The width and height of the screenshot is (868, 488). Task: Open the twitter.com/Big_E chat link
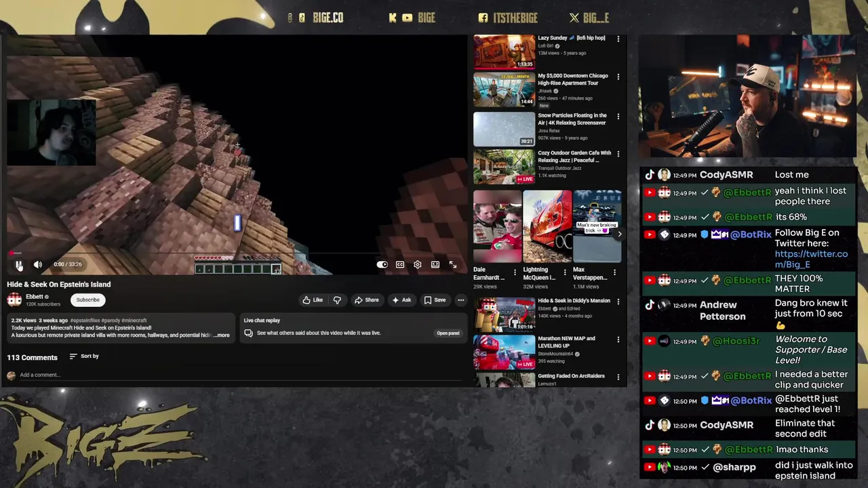[811, 259]
